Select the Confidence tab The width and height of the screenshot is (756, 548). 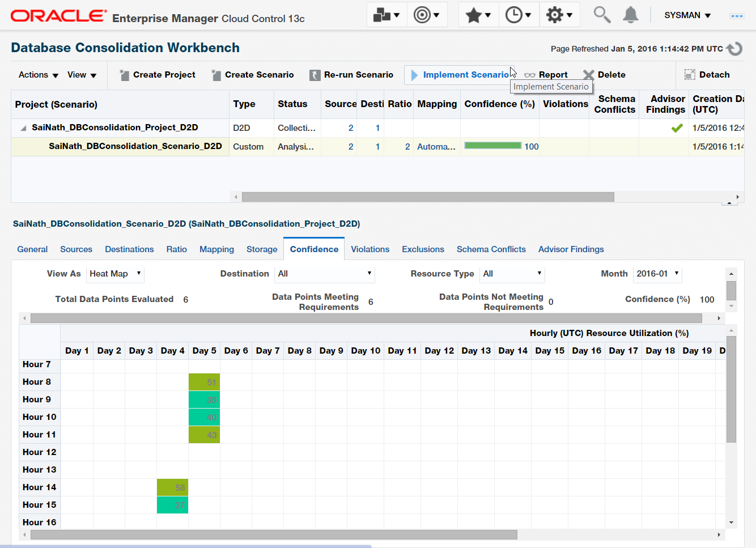pyautogui.click(x=314, y=249)
